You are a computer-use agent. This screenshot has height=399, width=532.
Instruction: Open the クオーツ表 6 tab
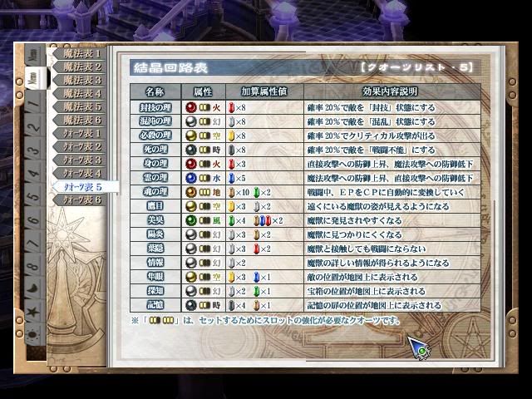(x=79, y=199)
